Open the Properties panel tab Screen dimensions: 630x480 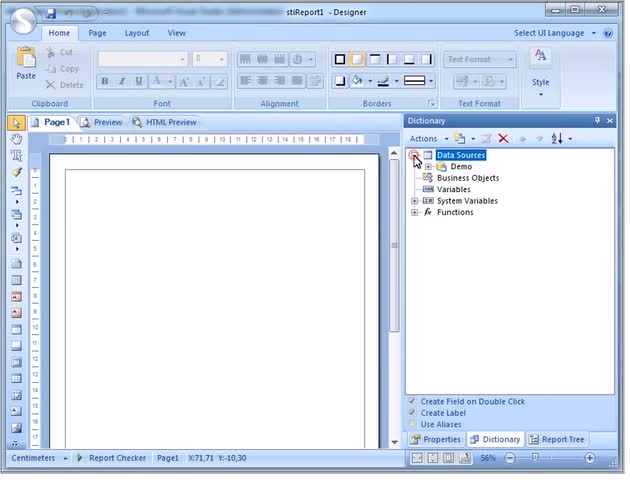point(436,439)
